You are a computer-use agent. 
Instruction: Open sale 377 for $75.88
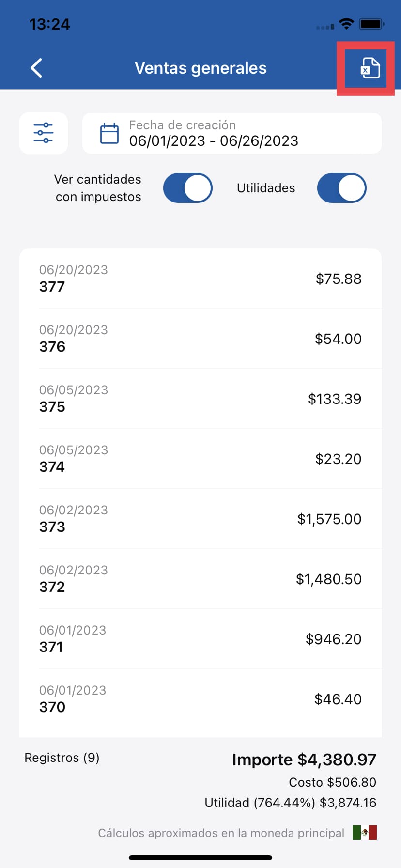[x=200, y=279]
